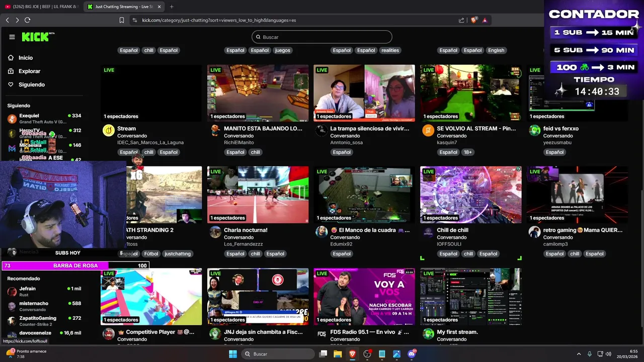The height and width of the screenshot is (362, 644).
Task: Select juegos tag at top
Action: (283, 50)
